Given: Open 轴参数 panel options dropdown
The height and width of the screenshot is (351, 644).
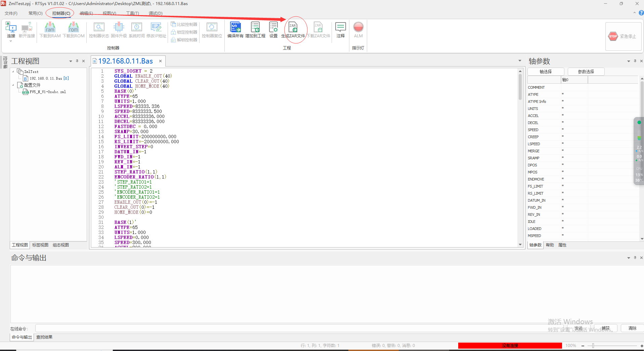Looking at the screenshot, I should pos(629,61).
